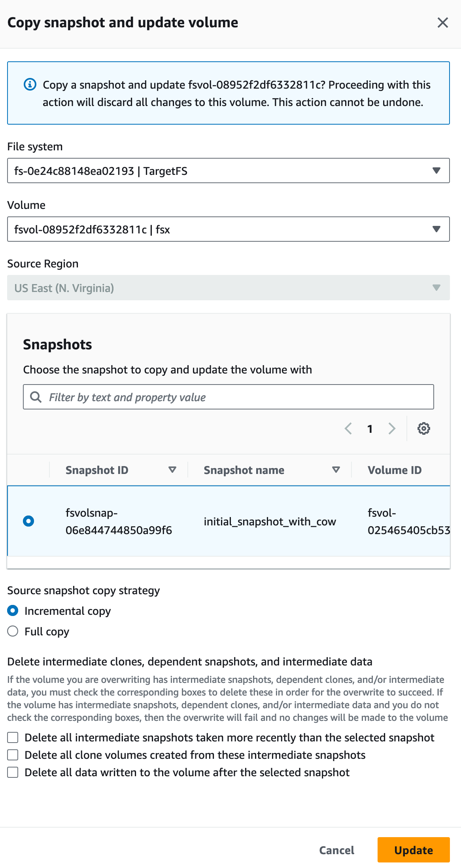Check delete all data written option
The width and height of the screenshot is (461, 868).
click(x=13, y=772)
